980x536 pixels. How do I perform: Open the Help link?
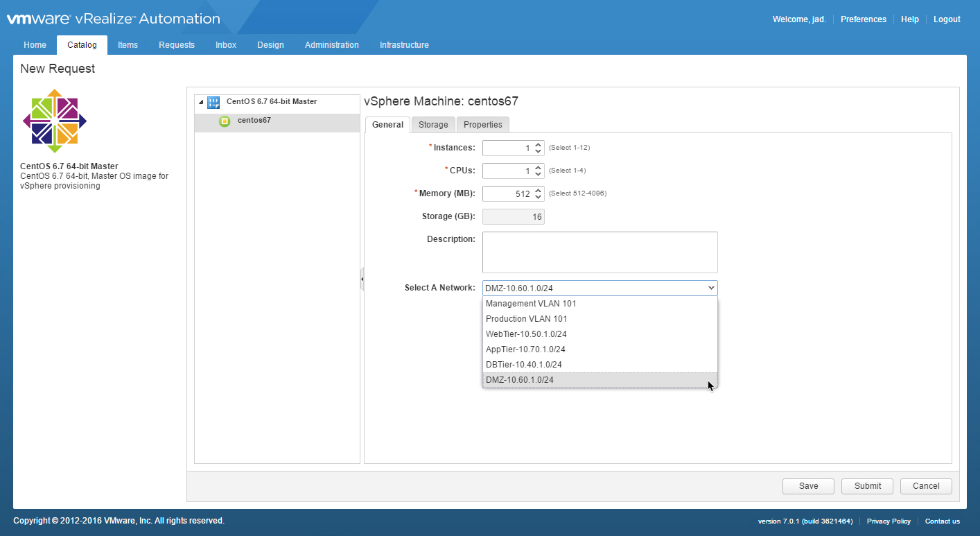pyautogui.click(x=910, y=19)
